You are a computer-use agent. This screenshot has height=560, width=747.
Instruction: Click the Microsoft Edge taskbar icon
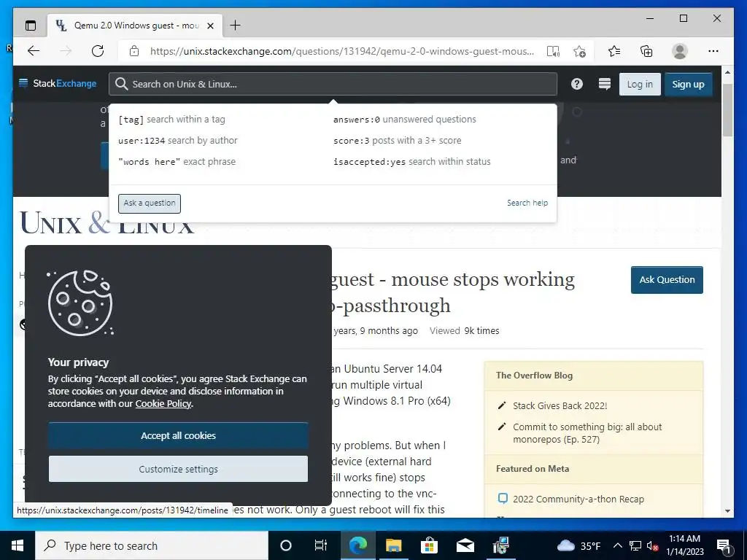(x=358, y=545)
